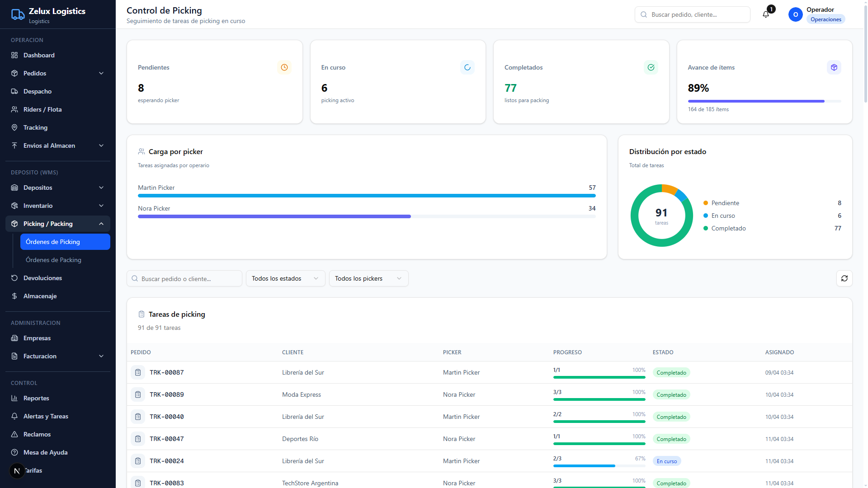The width and height of the screenshot is (868, 488).
Task: Open the Despacho section
Action: (x=58, y=91)
